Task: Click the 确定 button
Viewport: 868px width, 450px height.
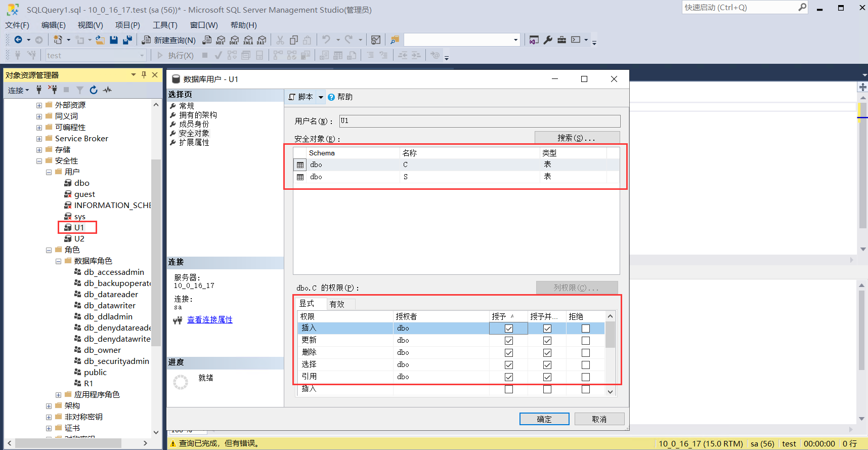Action: click(x=544, y=419)
